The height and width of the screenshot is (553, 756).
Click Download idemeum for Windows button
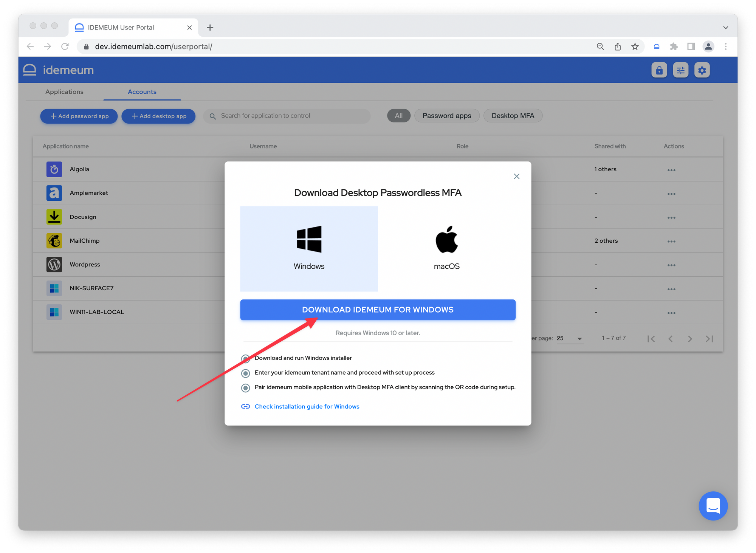378,310
